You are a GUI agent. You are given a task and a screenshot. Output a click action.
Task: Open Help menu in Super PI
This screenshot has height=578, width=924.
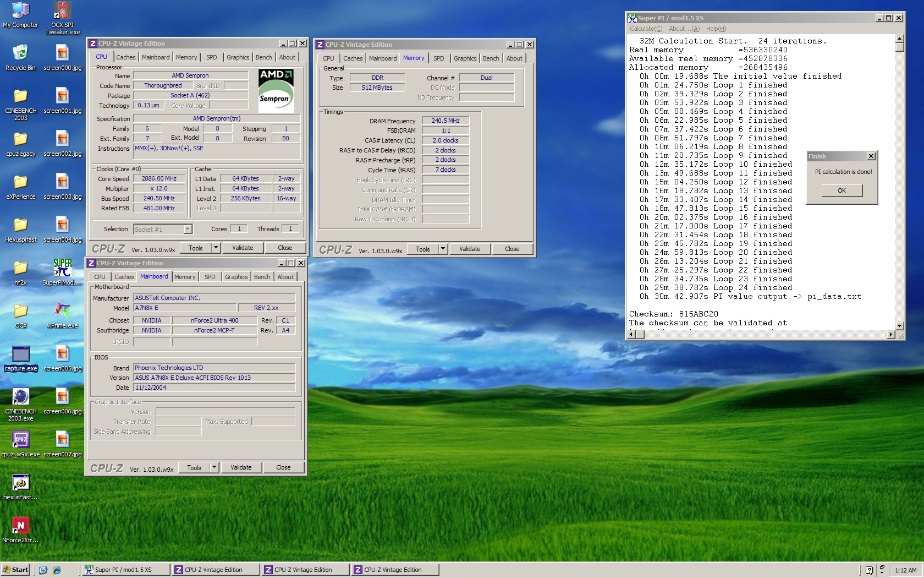716,29
